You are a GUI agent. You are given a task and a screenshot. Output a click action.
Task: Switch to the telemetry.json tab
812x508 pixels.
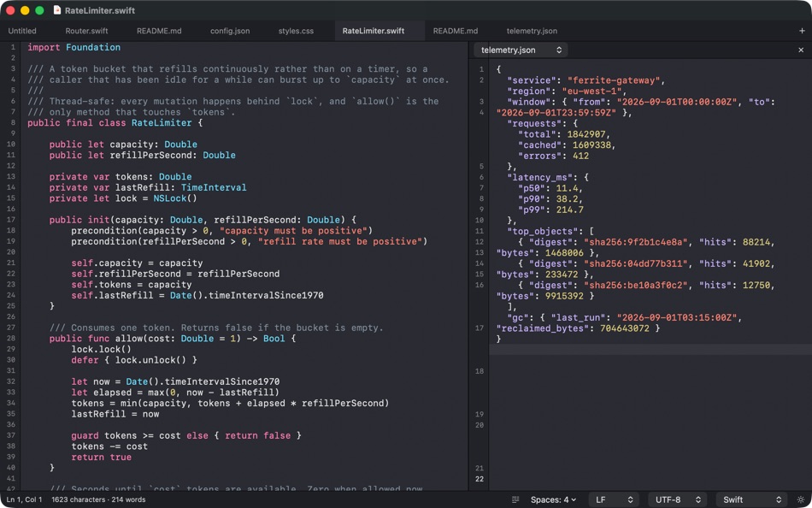pos(532,31)
